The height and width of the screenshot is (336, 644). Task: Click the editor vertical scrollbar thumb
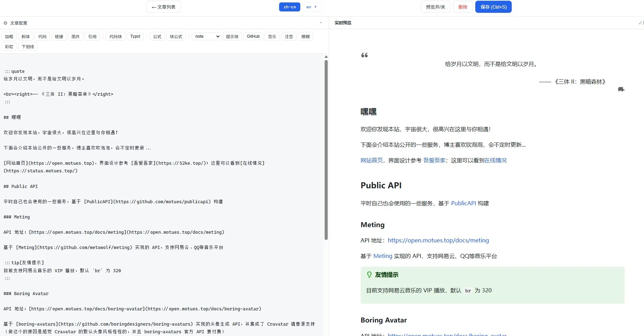pyautogui.click(x=326, y=150)
